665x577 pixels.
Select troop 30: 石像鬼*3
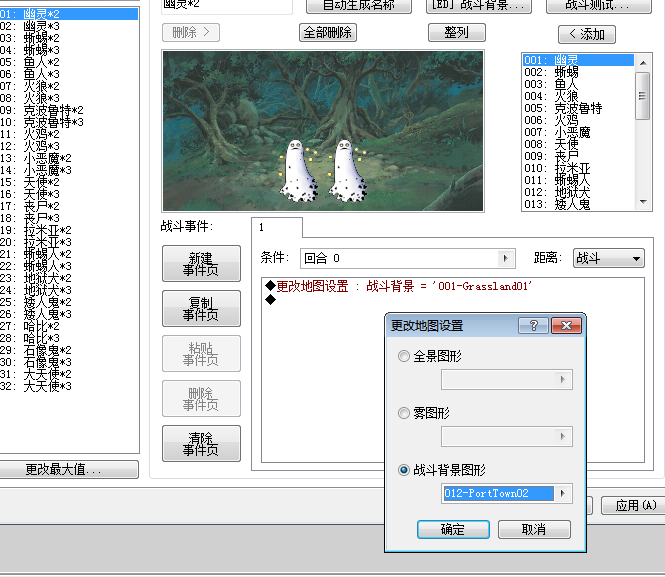(x=69, y=362)
